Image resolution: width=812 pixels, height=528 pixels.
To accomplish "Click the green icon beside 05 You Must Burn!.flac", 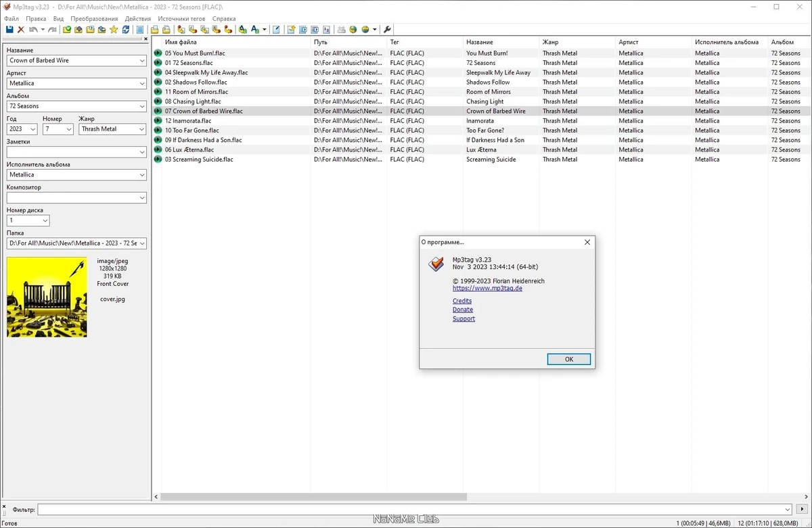I will [158, 53].
